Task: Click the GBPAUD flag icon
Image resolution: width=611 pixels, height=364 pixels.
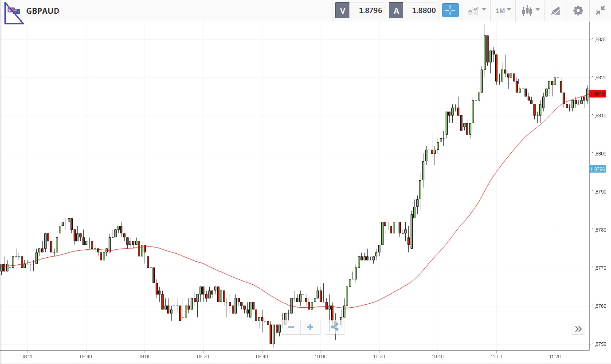Action: [13, 11]
